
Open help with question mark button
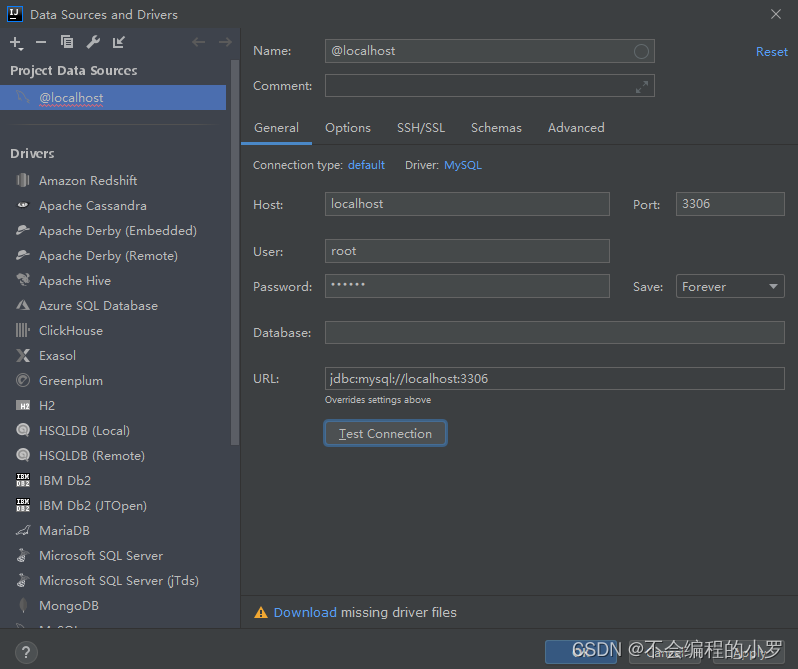(x=26, y=653)
